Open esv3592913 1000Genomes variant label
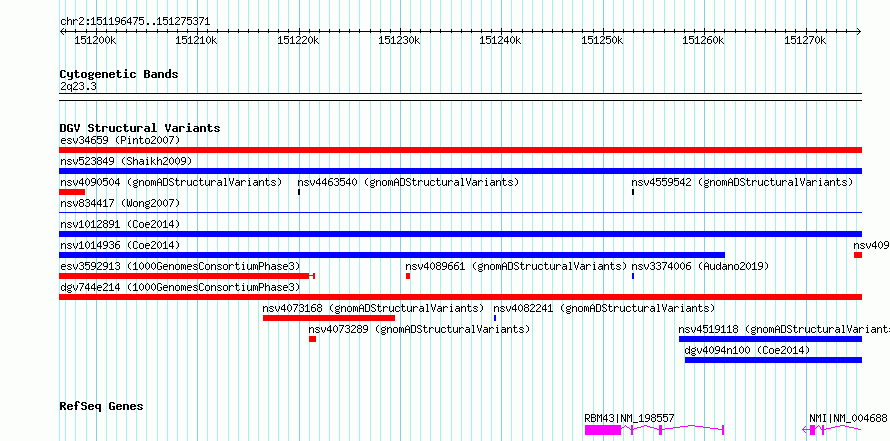 coord(180,266)
